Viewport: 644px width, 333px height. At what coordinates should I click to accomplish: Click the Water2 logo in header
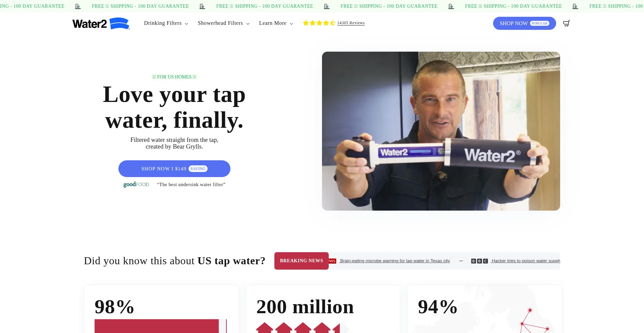click(x=101, y=23)
